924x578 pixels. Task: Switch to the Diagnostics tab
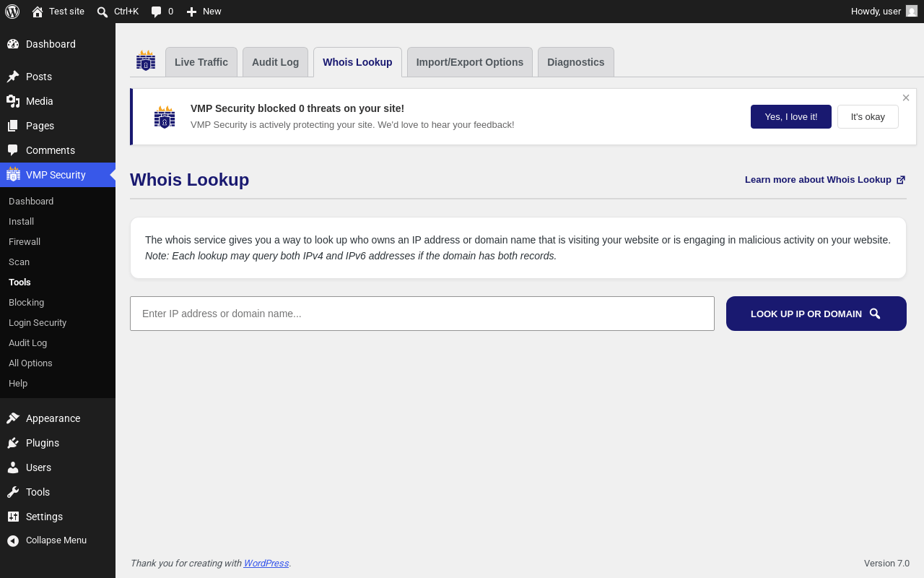[576, 62]
